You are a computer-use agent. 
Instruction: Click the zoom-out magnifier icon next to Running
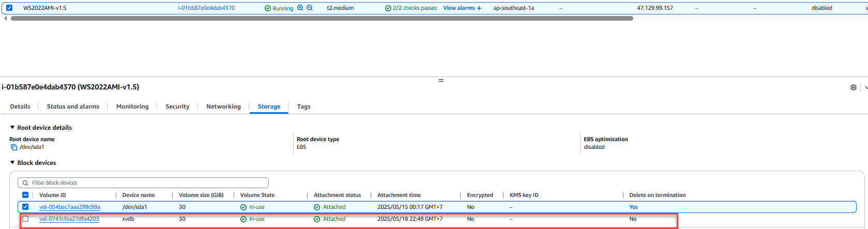click(x=310, y=8)
